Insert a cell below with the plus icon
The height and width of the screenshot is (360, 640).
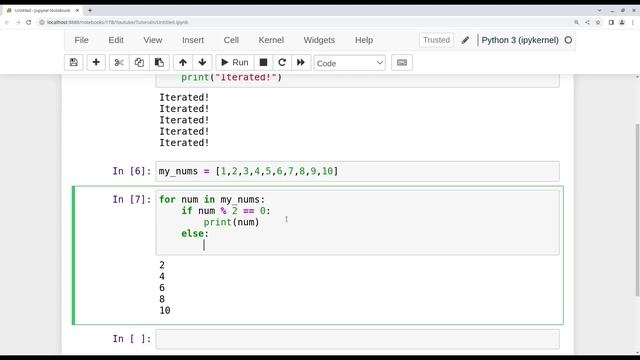[96, 62]
